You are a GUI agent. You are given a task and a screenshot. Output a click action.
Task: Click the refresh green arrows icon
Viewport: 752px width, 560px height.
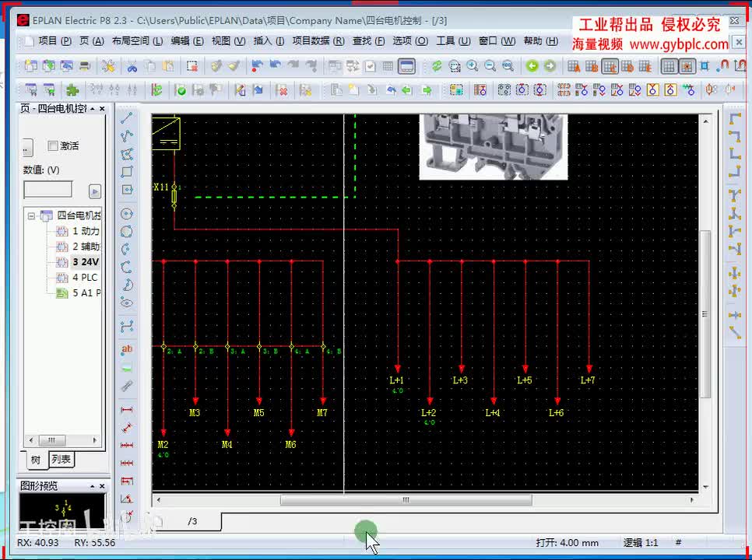[x=437, y=66]
